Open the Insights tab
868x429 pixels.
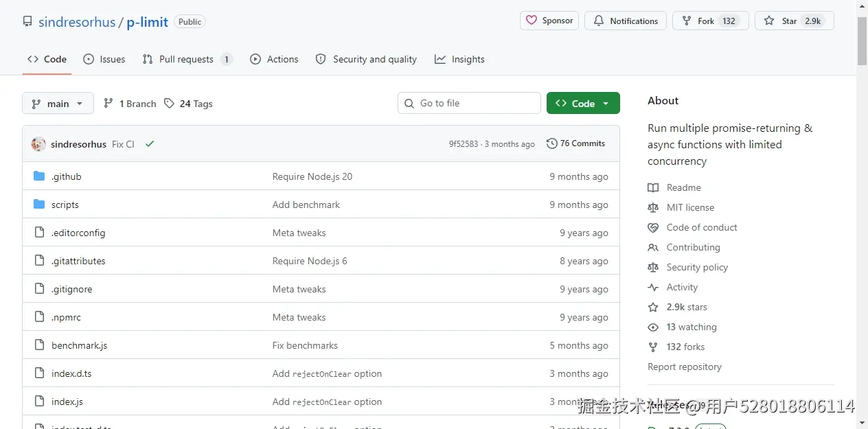459,59
